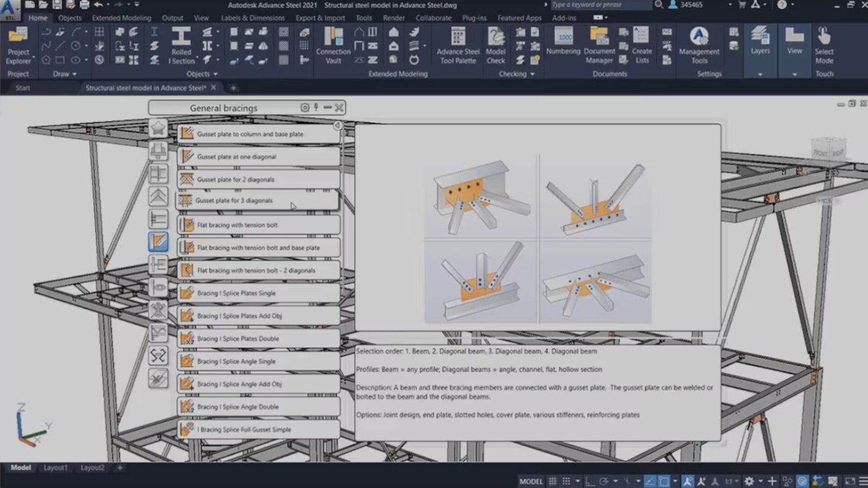Viewport: 868px width, 488px height.
Task: Click the rectangle tool in Draw panel
Action: [x=60, y=60]
